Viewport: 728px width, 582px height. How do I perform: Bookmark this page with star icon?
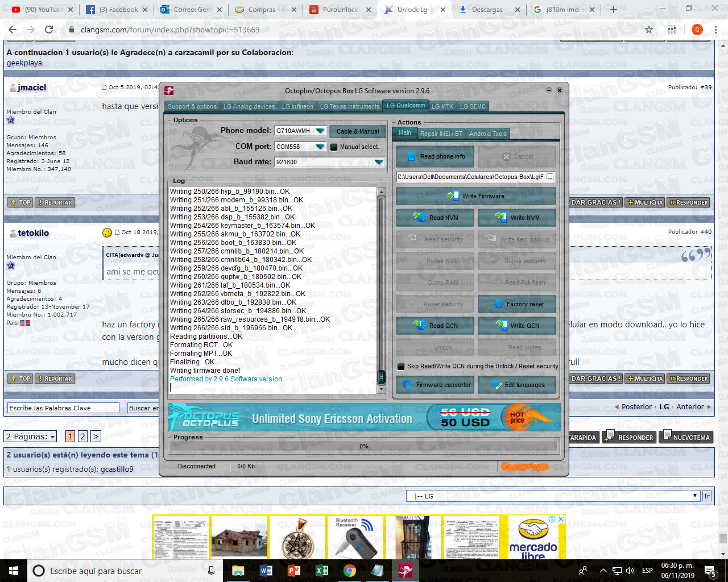(649, 30)
